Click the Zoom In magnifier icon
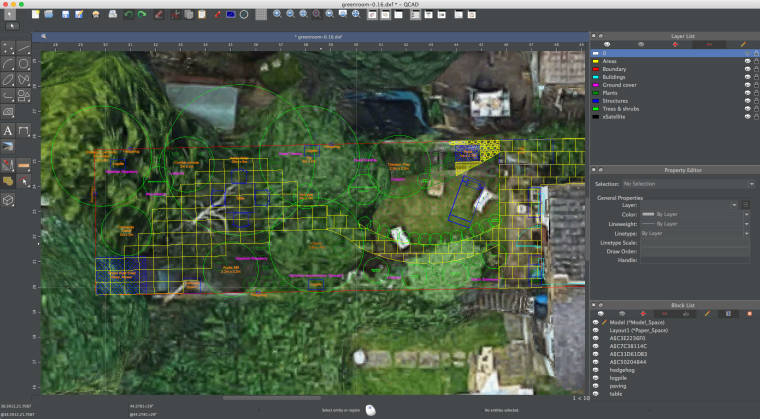This screenshot has width=760, height=419. click(x=277, y=14)
